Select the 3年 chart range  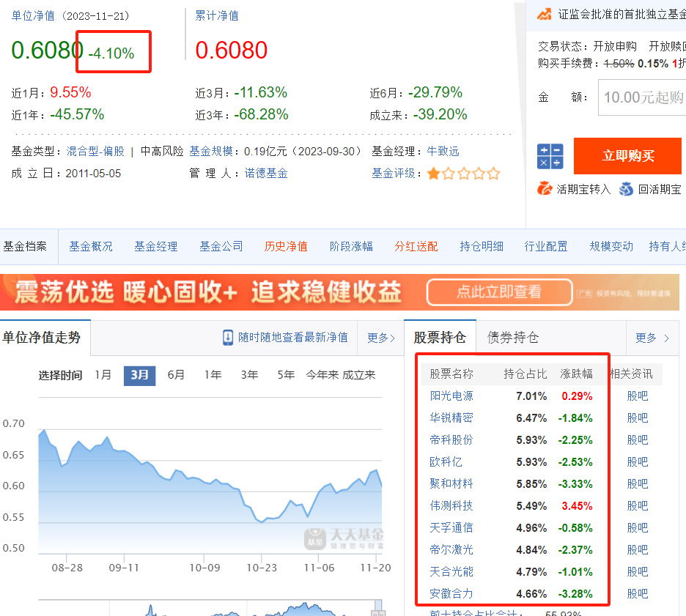tap(249, 375)
